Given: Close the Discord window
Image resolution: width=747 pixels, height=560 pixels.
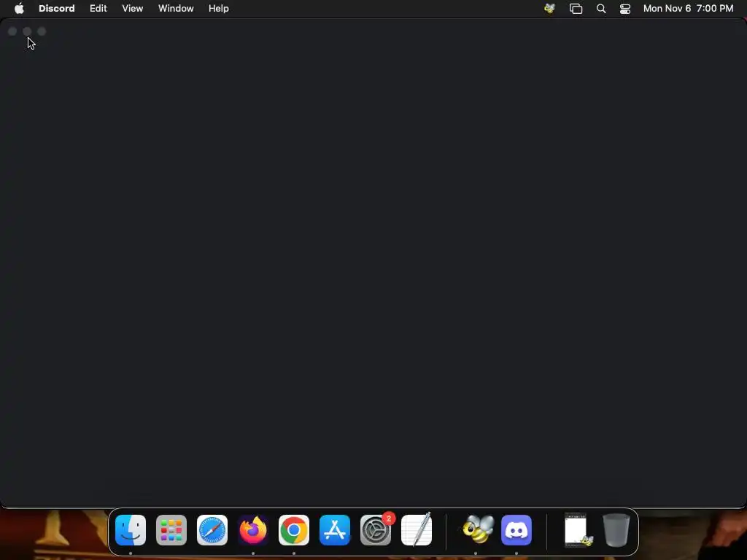Looking at the screenshot, I should tap(12, 31).
